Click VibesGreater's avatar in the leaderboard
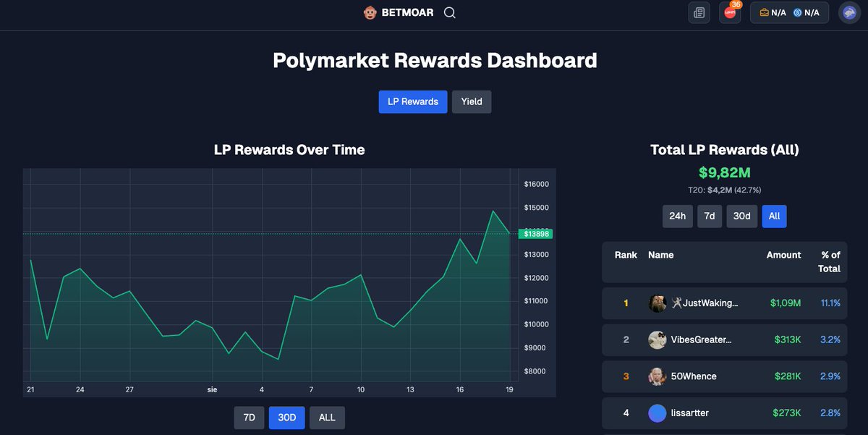 (x=657, y=339)
